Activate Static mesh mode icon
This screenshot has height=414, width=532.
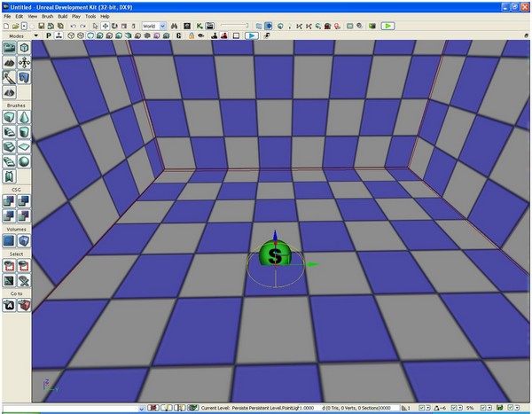(x=24, y=78)
